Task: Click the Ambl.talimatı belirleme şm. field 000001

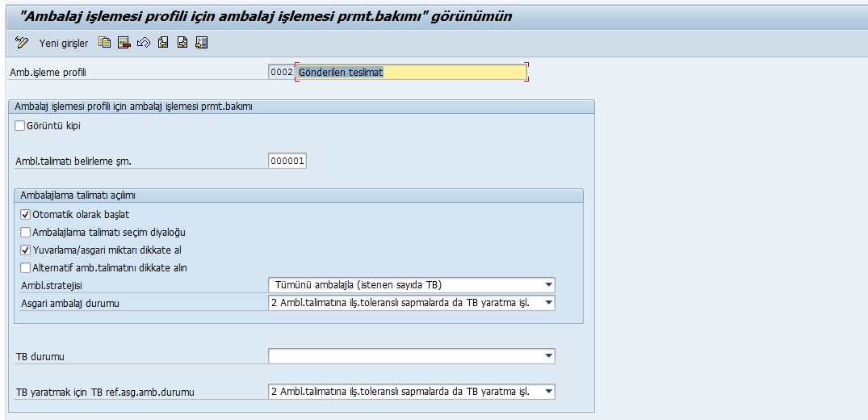Action: pyautogui.click(x=287, y=161)
